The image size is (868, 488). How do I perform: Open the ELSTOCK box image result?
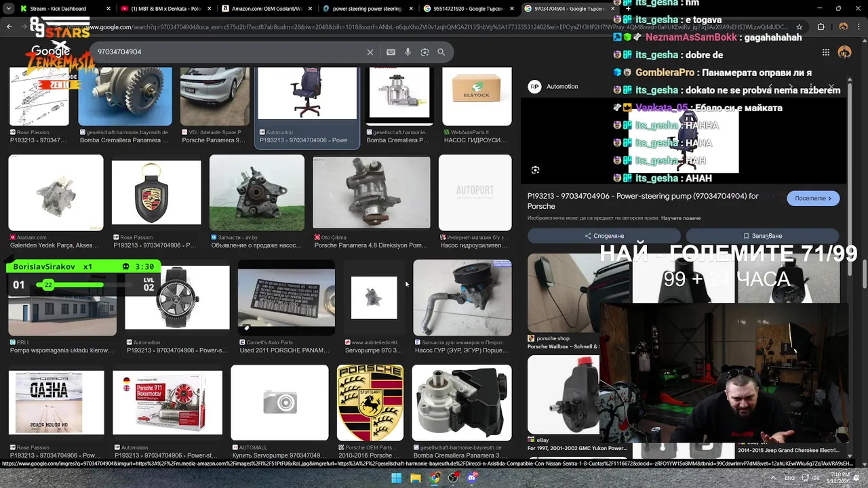(x=477, y=96)
